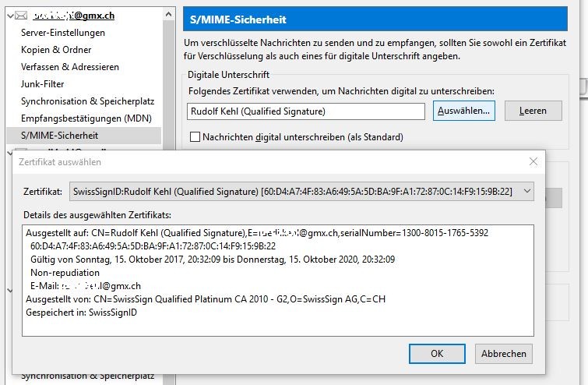Enable Nachrichten digital unterschreiben checkbox
Viewport: 588px width, 385px height.
195,137
